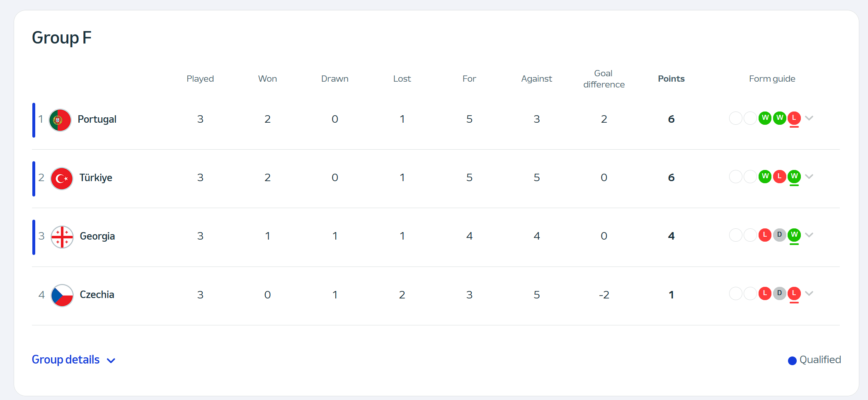Click the Portugal flag icon
This screenshot has width=868, height=400.
tap(60, 120)
